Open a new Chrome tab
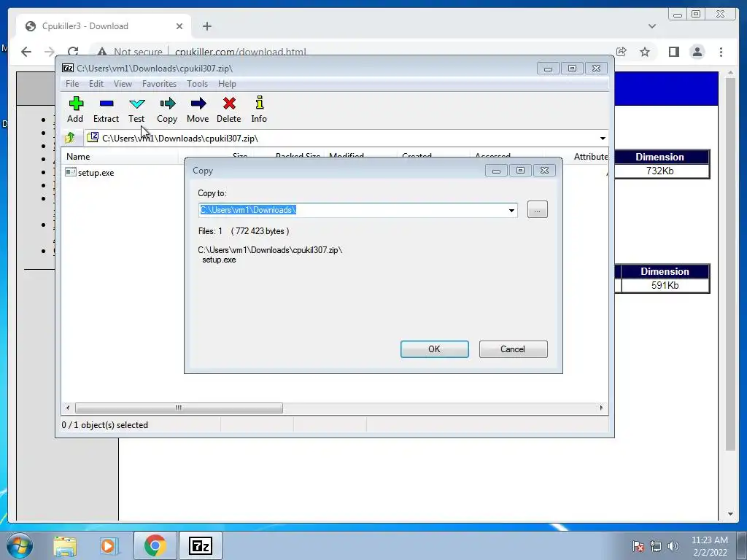Screen dimensions: 747x560 click(206, 26)
